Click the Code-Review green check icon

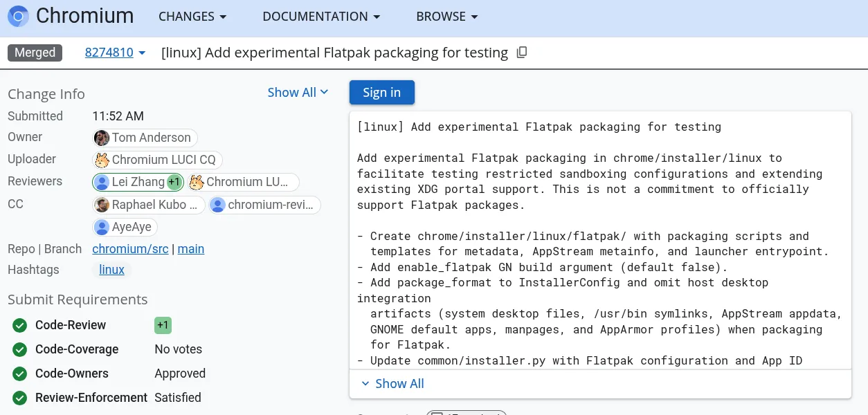(x=20, y=325)
